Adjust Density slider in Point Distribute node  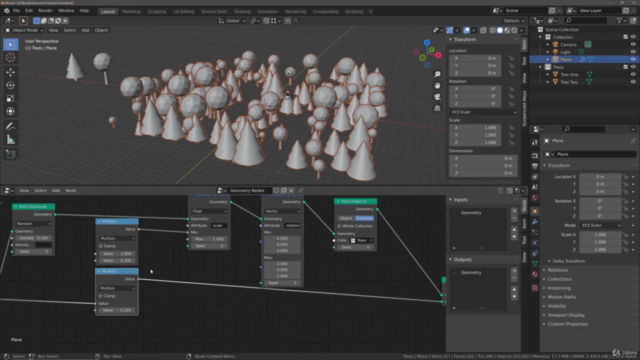pyautogui.click(x=33, y=238)
